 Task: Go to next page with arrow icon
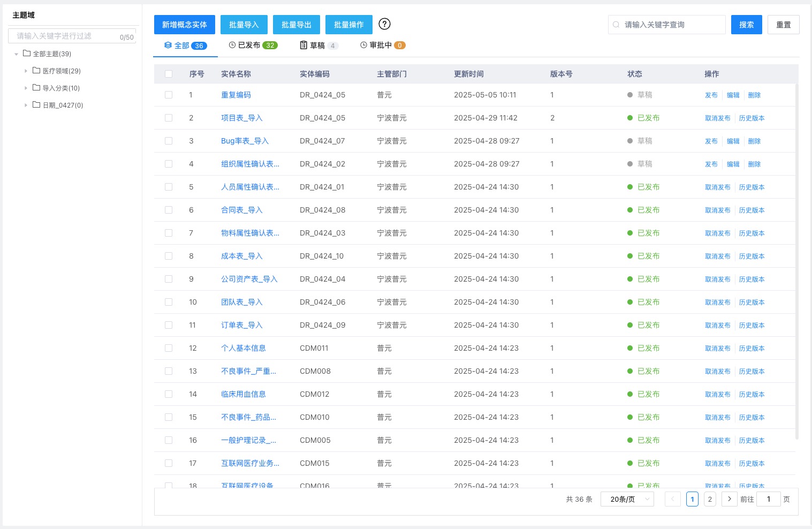pyautogui.click(x=729, y=499)
